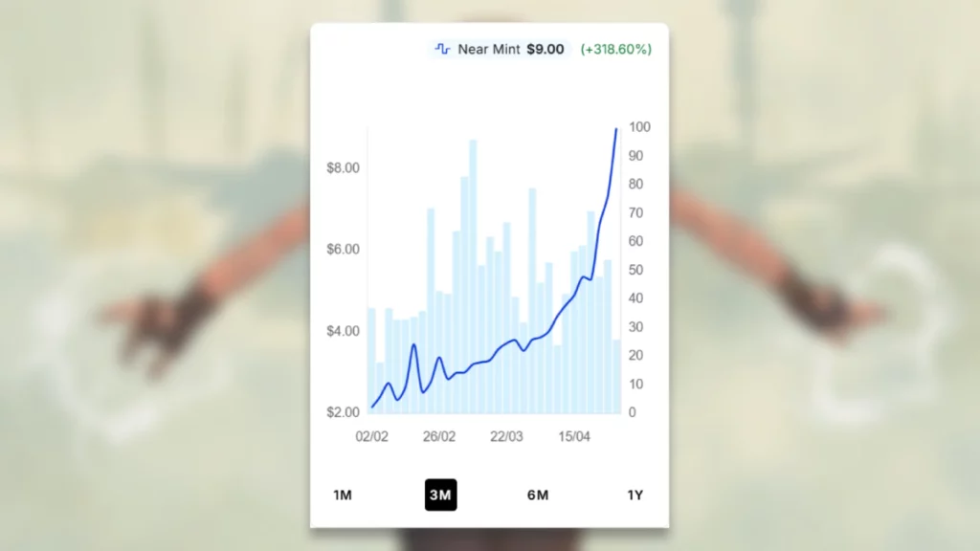Select the 3M time range tab
The width and height of the screenshot is (980, 551).
[440, 495]
